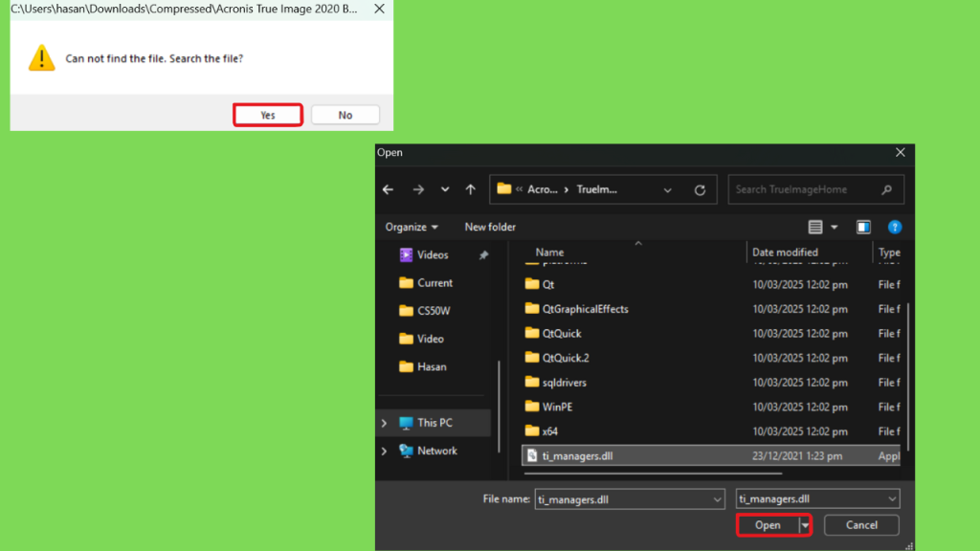The height and width of the screenshot is (551, 980).
Task: Choose No in the search prompt
Action: tap(345, 115)
